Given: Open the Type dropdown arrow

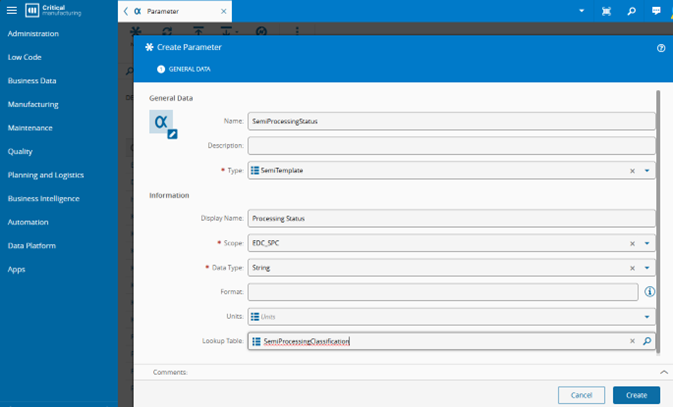Looking at the screenshot, I should 647,171.
